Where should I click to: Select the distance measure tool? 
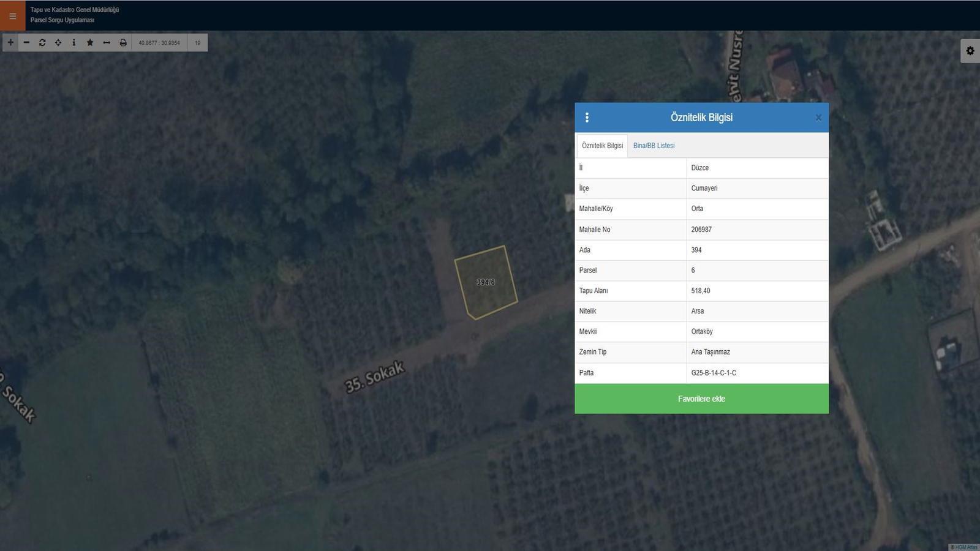(107, 42)
